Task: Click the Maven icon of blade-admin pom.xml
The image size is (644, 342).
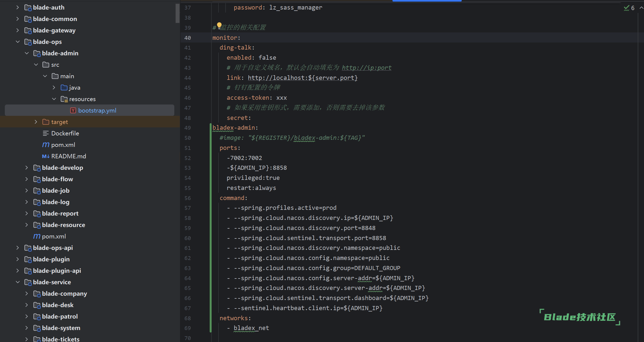Action: [46, 145]
